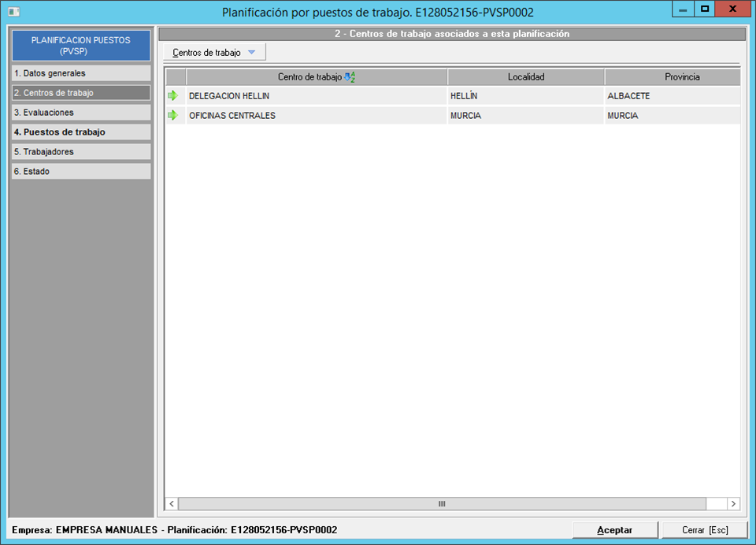This screenshot has height=545, width=756.
Task: Go to 1. Datos generales section
Action: click(81, 73)
